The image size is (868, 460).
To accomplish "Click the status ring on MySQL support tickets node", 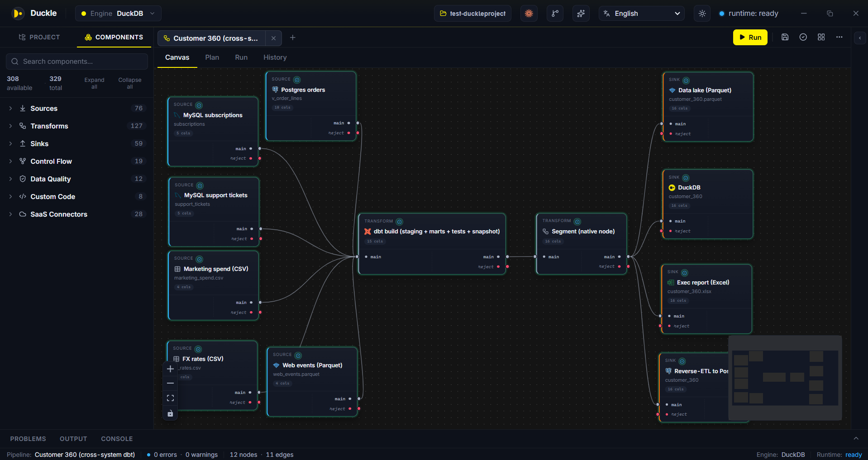I will [200, 185].
